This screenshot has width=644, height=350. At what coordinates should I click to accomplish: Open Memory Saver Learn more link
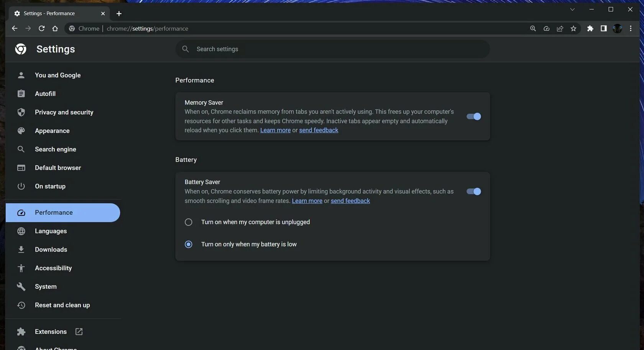pyautogui.click(x=276, y=130)
